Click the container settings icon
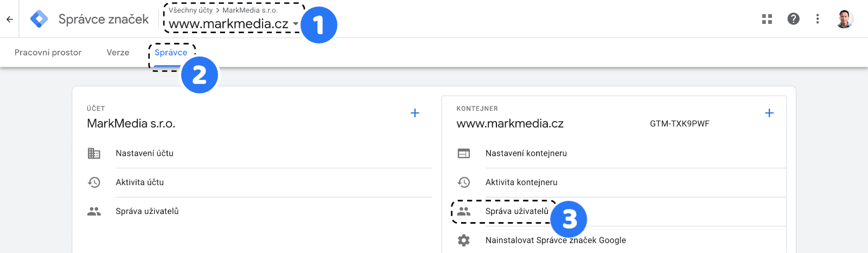 pos(464,153)
